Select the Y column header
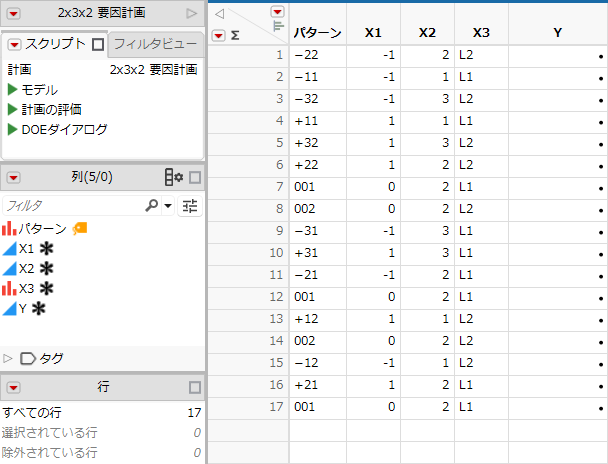 pos(558,33)
